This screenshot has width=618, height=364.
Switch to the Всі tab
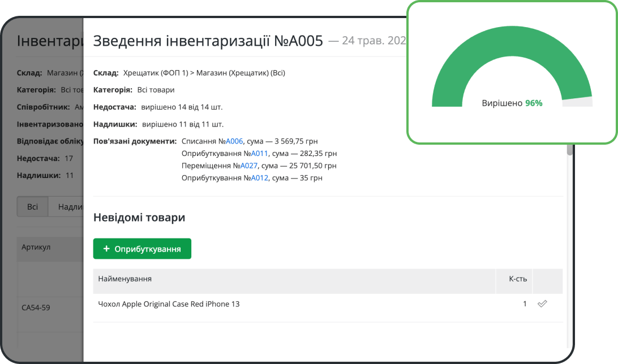pos(32,206)
